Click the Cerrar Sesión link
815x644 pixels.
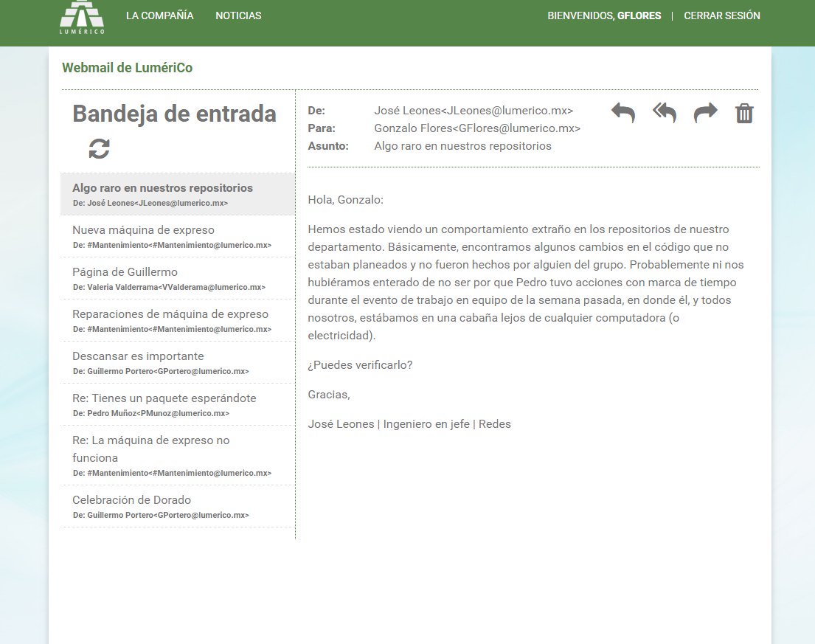(x=722, y=15)
